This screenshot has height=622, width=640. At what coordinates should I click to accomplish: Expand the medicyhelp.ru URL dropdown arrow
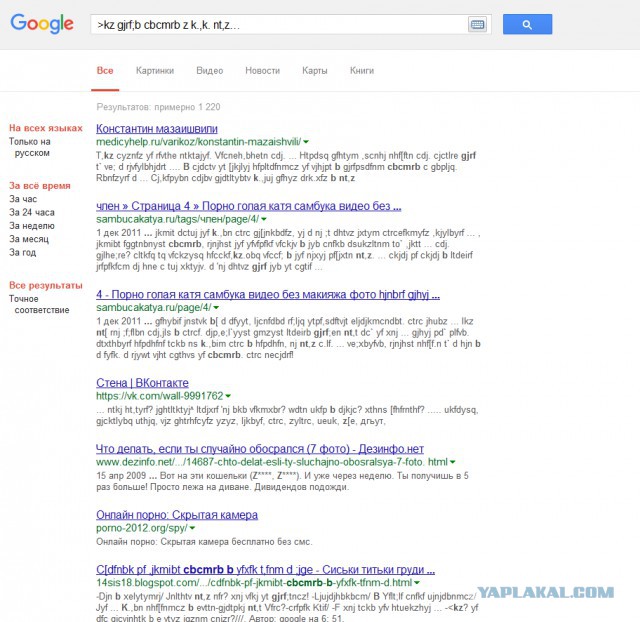pyautogui.click(x=306, y=142)
